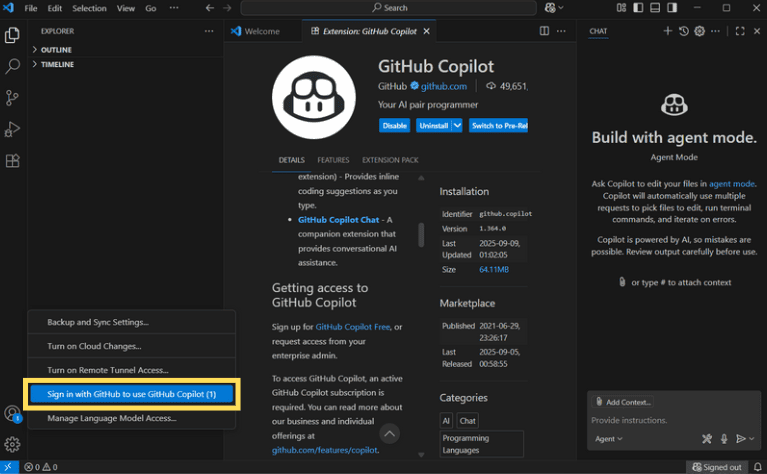767x474 pixels.
Task: Open the menu bar overflow ellipsis
Action: 174,8
